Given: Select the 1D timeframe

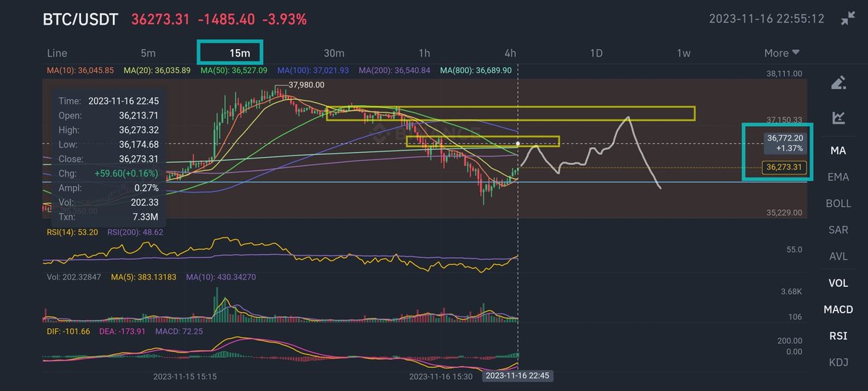Looking at the screenshot, I should (597, 53).
